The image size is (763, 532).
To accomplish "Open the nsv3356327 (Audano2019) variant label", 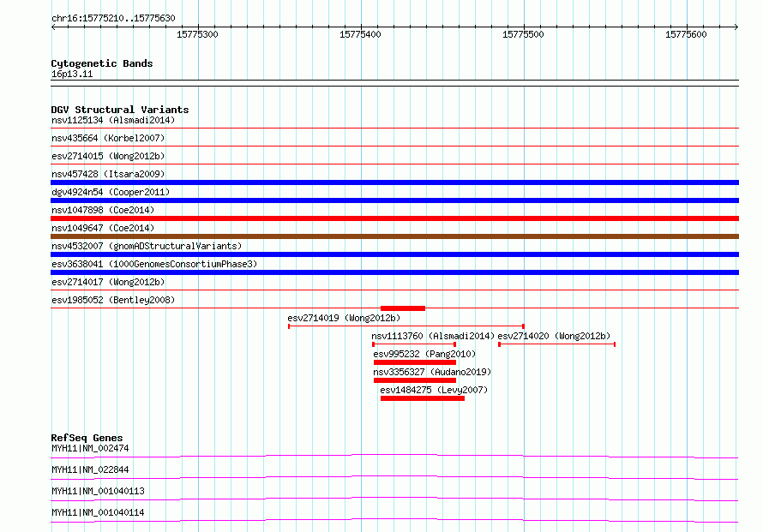I will [432, 372].
